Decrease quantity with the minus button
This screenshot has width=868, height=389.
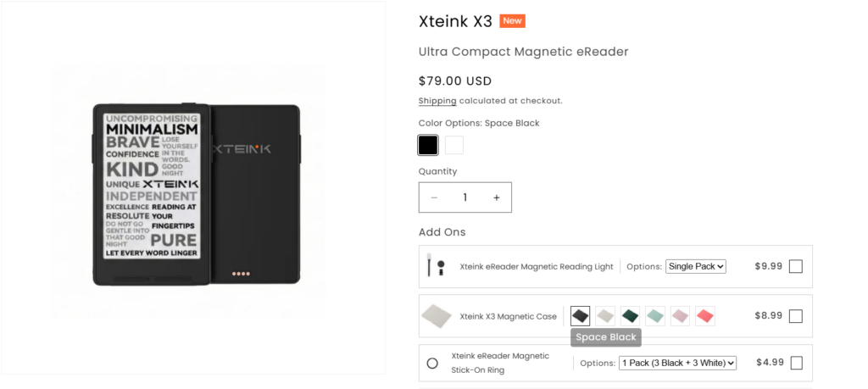434,197
